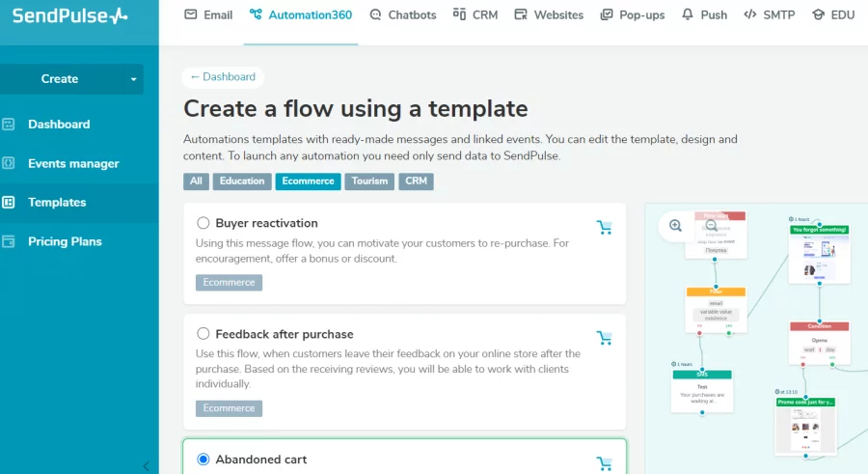Open the Pop-ups tab
The height and width of the screenshot is (474, 868).
click(632, 15)
